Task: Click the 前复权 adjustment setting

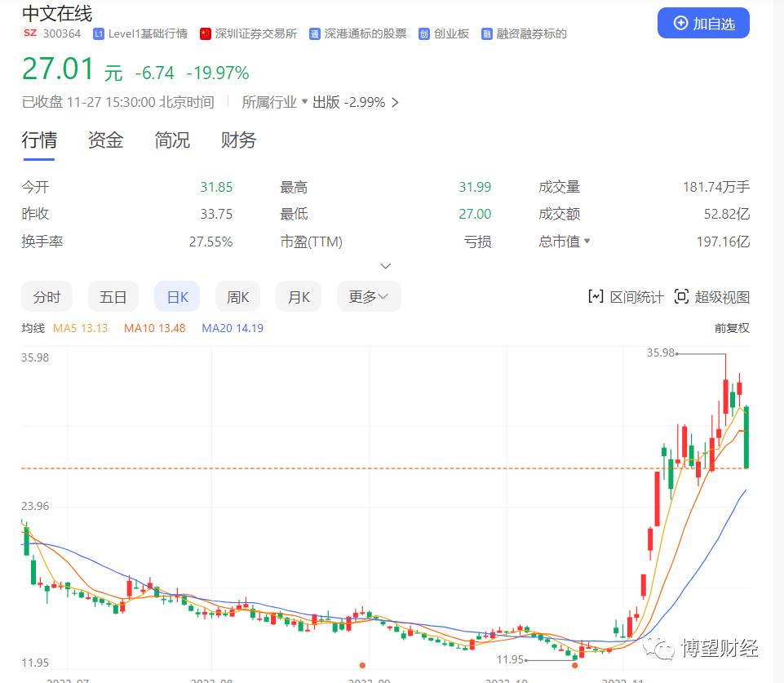Action: pyautogui.click(x=732, y=328)
